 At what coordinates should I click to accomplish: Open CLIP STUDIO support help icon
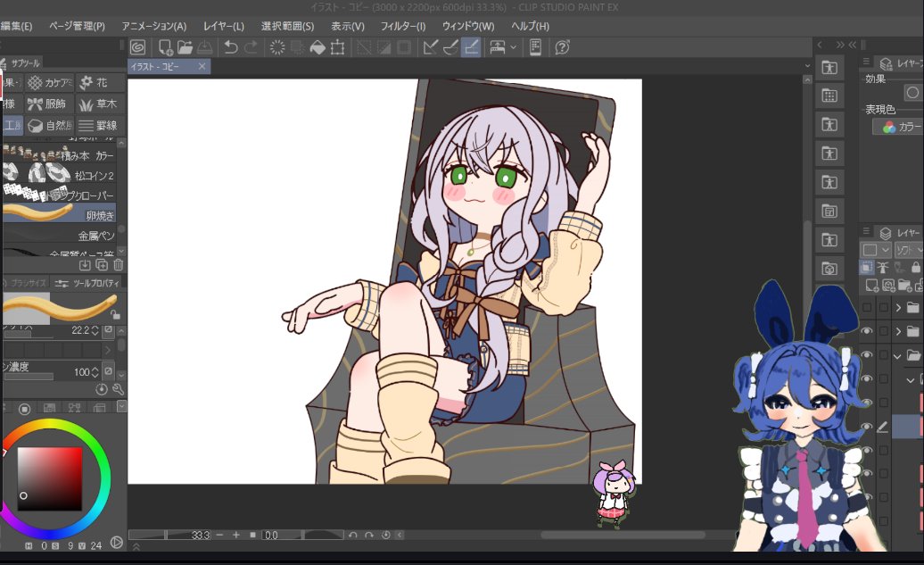(x=562, y=47)
